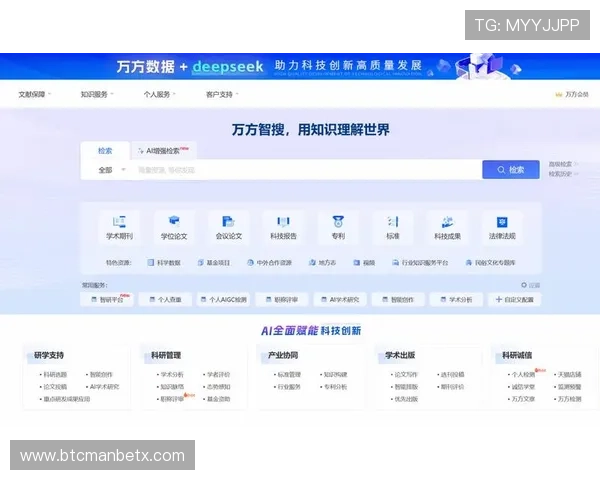Open the 万方检测 link under 科研诚信
This screenshot has height=480, width=600.
[x=569, y=399]
